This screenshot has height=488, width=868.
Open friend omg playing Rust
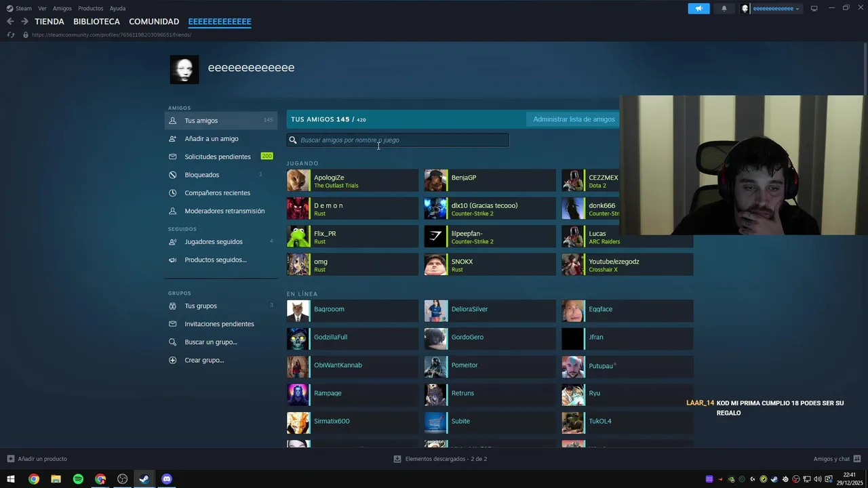click(x=353, y=265)
